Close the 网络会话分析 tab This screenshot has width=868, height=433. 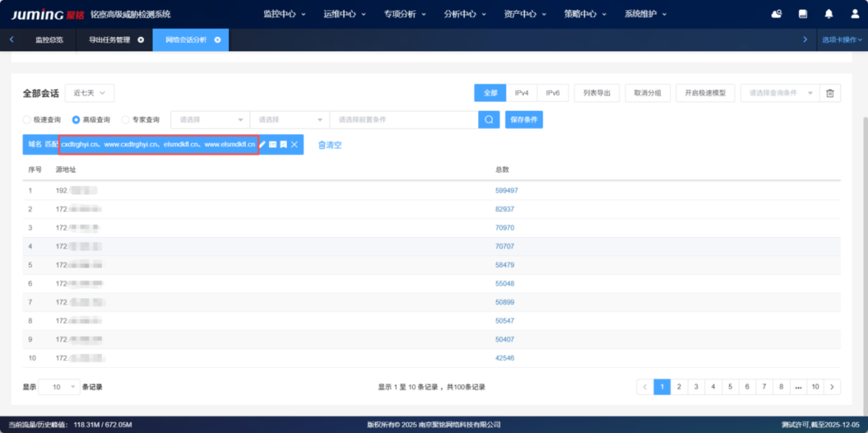pos(217,39)
